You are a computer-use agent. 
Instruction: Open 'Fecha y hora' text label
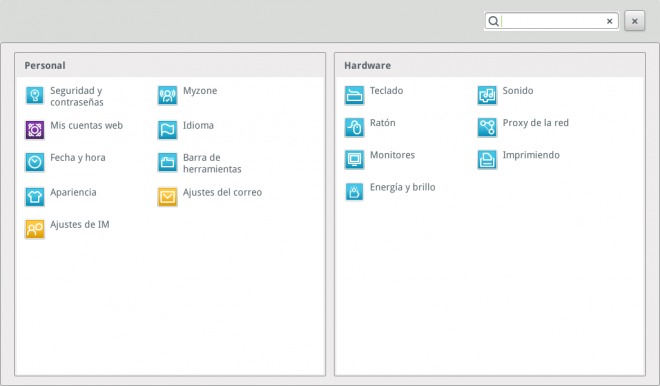[x=78, y=158]
